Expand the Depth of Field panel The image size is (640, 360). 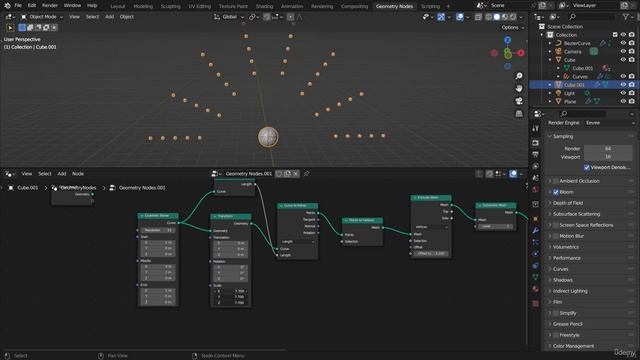point(550,203)
